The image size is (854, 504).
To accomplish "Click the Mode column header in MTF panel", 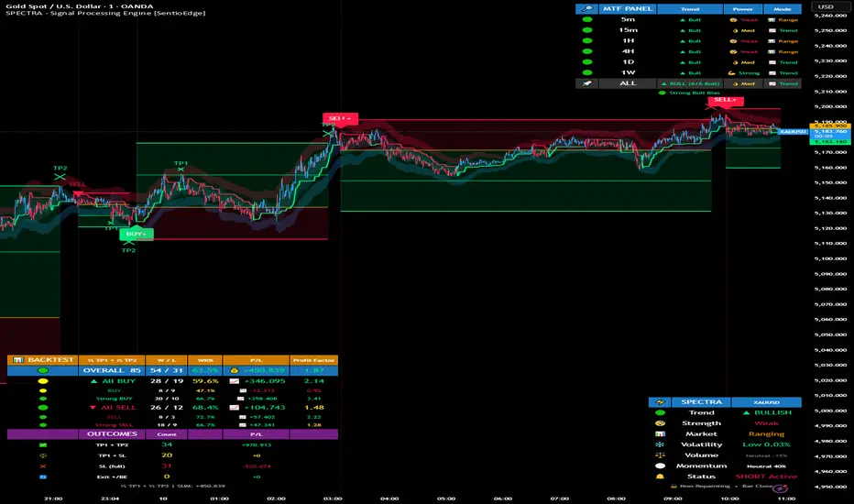I will pos(783,9).
